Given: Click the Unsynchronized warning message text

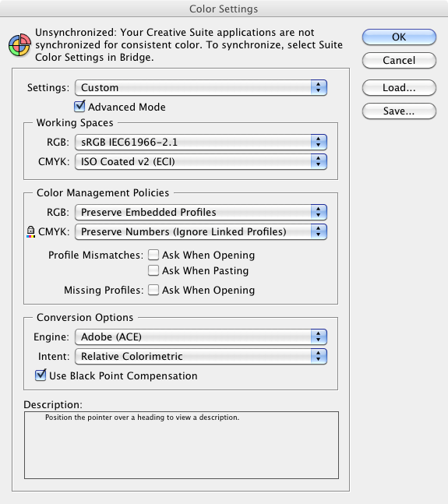Looking at the screenshot, I should [x=189, y=44].
